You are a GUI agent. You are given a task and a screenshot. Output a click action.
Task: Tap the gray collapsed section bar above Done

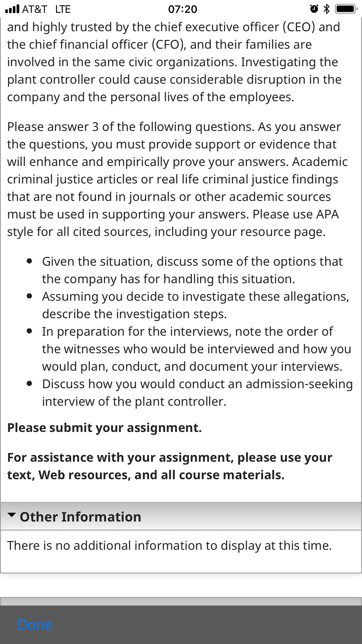pyautogui.click(x=181, y=601)
